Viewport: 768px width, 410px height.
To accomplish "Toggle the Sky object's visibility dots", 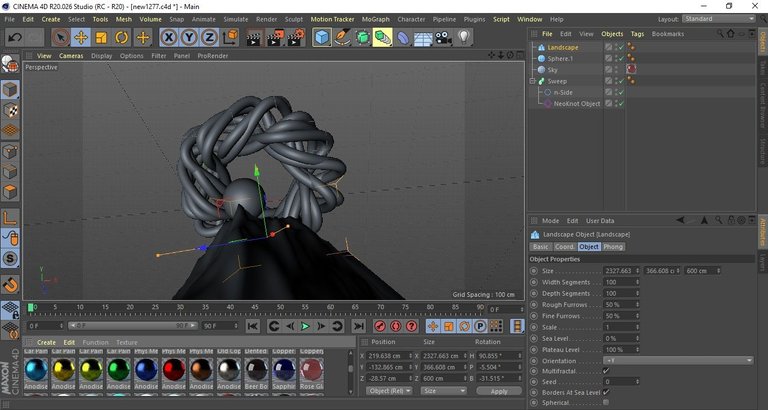I will pos(615,70).
